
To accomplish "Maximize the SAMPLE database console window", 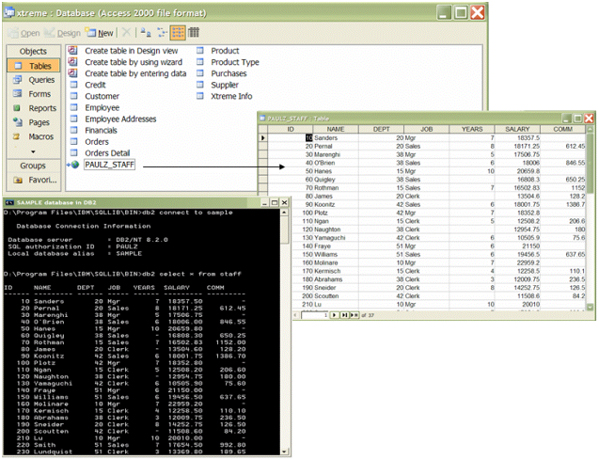I will 274,202.
